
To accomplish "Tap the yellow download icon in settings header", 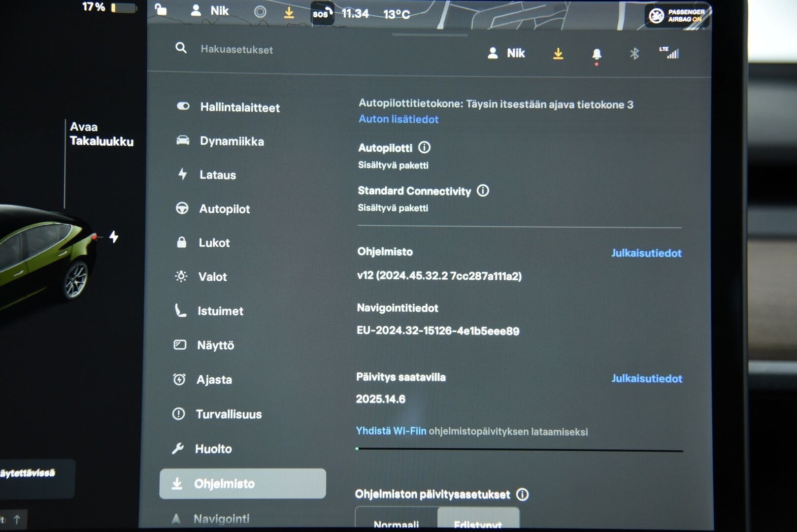I will pyautogui.click(x=558, y=53).
